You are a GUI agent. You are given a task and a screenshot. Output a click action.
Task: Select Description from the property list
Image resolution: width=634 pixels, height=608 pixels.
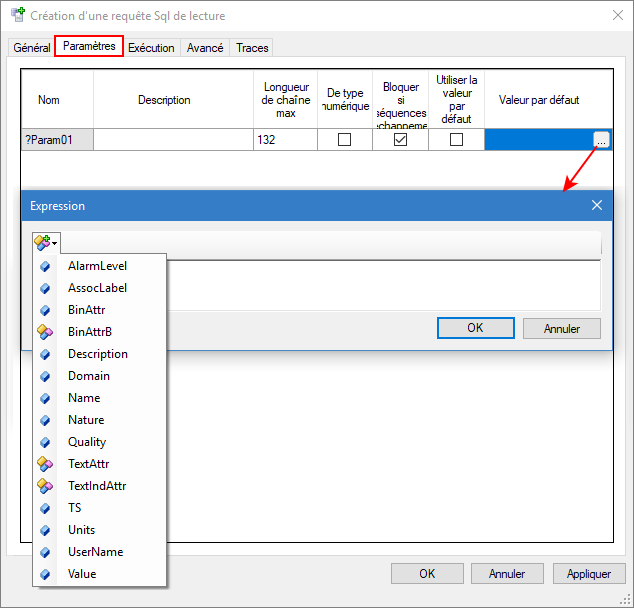pos(97,354)
